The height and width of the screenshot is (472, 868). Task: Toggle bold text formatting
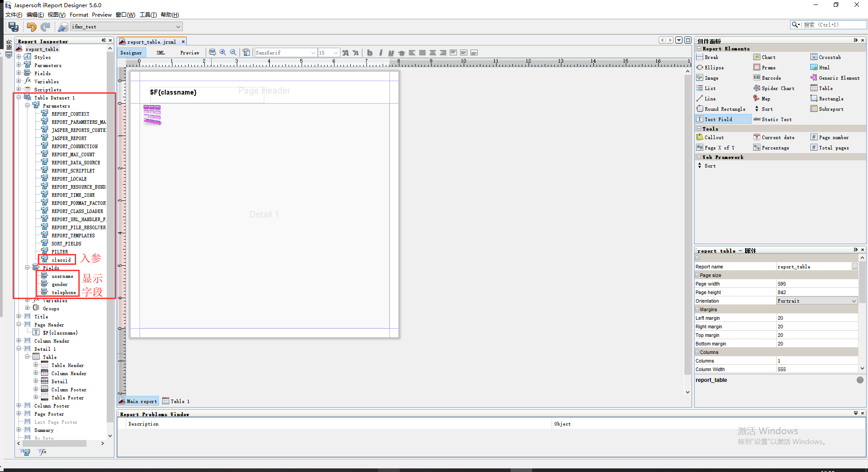click(x=369, y=53)
